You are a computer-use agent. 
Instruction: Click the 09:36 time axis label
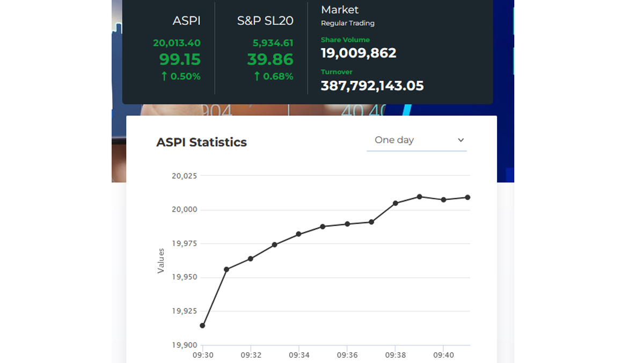click(347, 355)
